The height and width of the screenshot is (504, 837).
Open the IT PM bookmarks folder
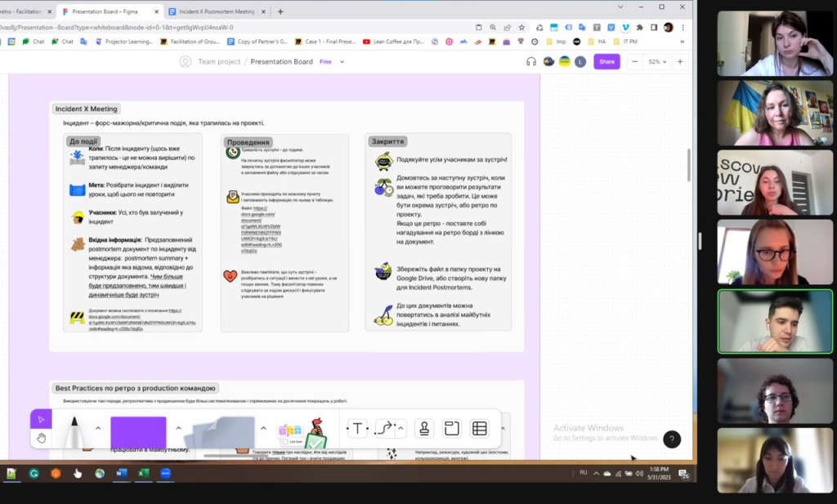coord(625,42)
